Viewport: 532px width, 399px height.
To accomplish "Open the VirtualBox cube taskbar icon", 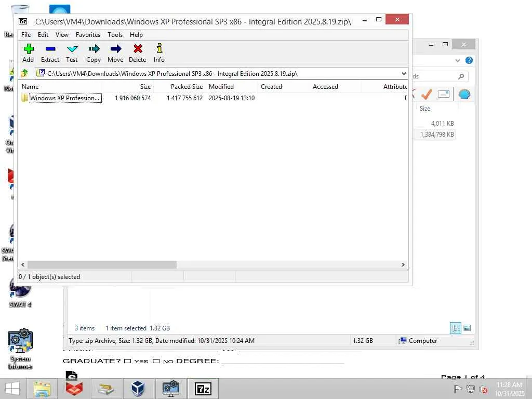I will [x=138, y=389].
